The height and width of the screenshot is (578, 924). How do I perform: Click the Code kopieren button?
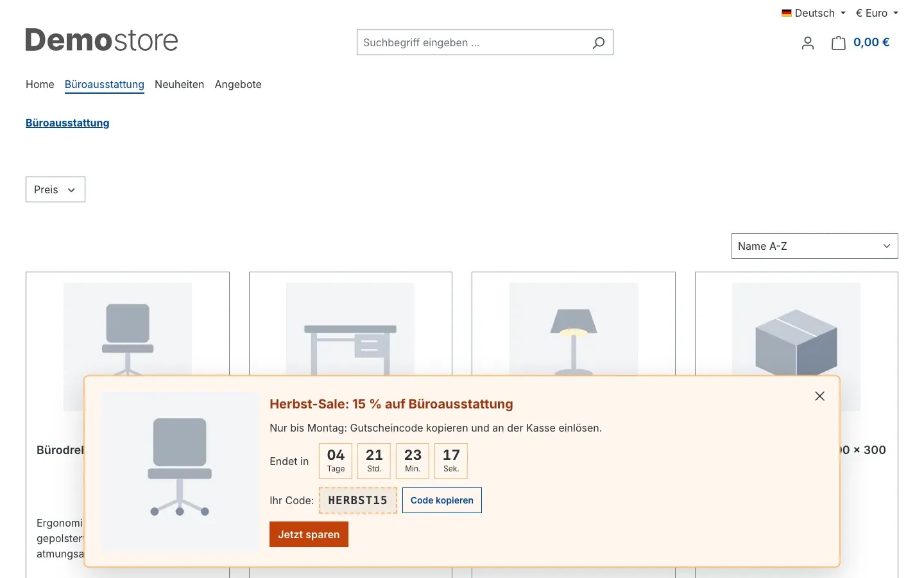click(442, 500)
